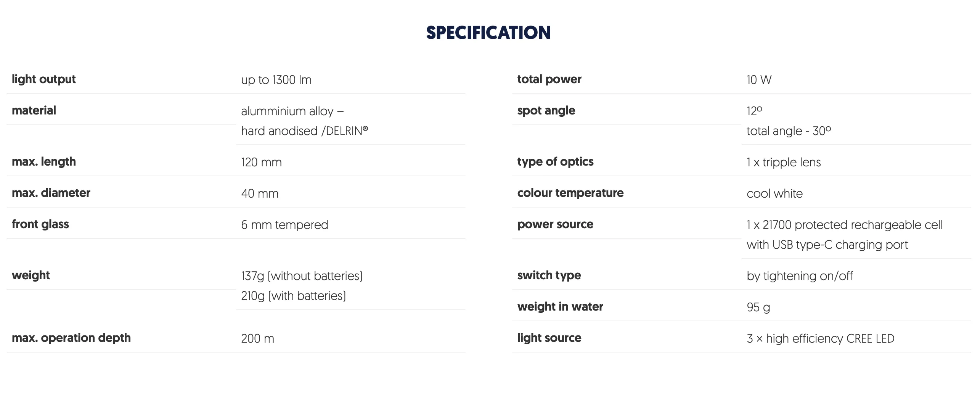Click the '210g (with batteries)' text

coord(294,296)
